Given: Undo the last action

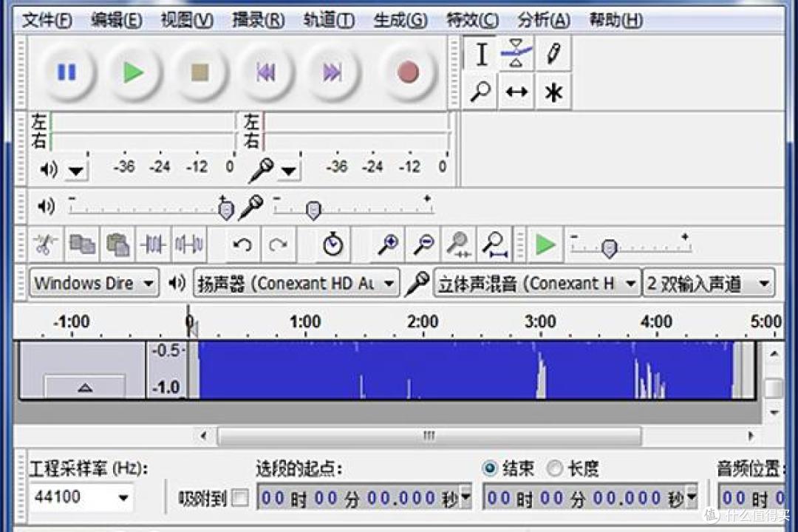Looking at the screenshot, I should pos(242,245).
